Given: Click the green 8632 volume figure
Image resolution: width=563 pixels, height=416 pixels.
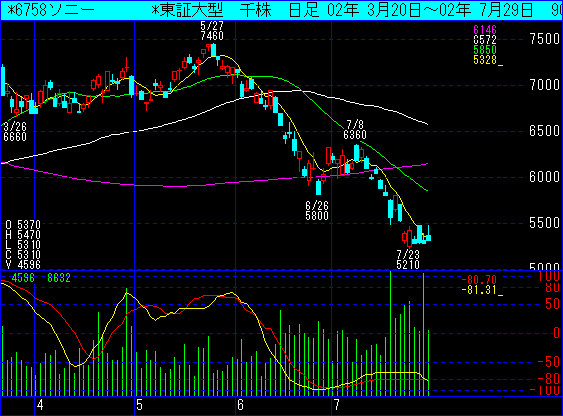Looking at the screenshot, I should [x=59, y=278].
